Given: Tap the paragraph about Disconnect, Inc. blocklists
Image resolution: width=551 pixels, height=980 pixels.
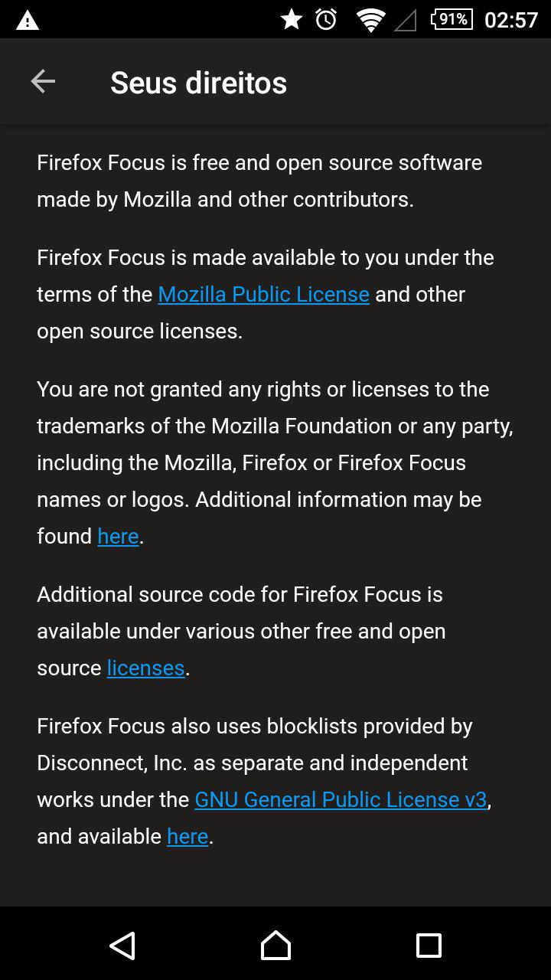Looking at the screenshot, I should 264,782.
